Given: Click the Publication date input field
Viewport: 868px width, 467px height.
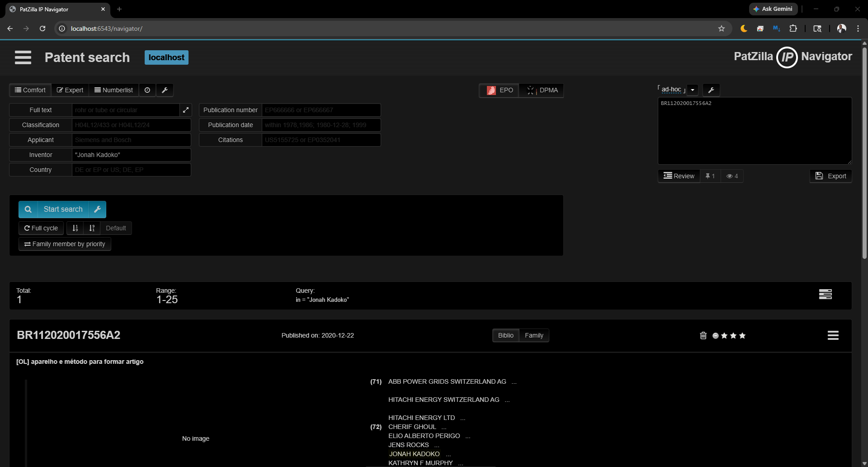Looking at the screenshot, I should pyautogui.click(x=321, y=125).
